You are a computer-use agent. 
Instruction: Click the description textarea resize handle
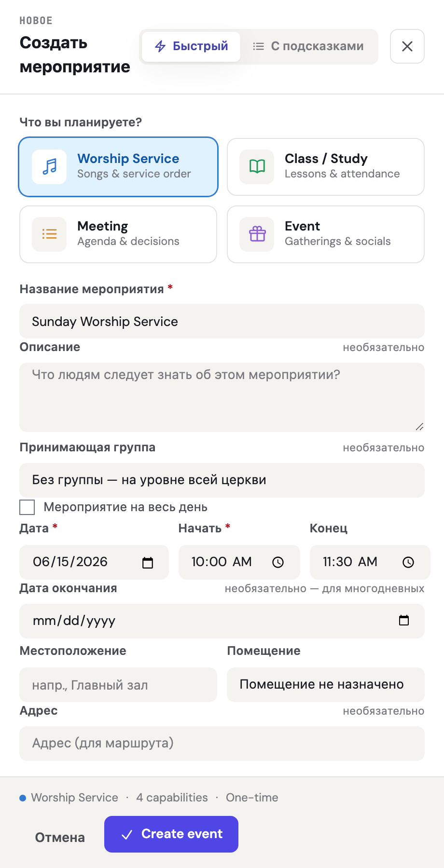pyautogui.click(x=419, y=427)
